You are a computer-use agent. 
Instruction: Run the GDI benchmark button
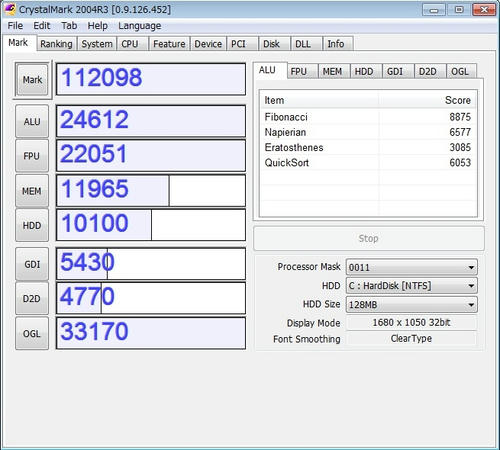point(32,264)
